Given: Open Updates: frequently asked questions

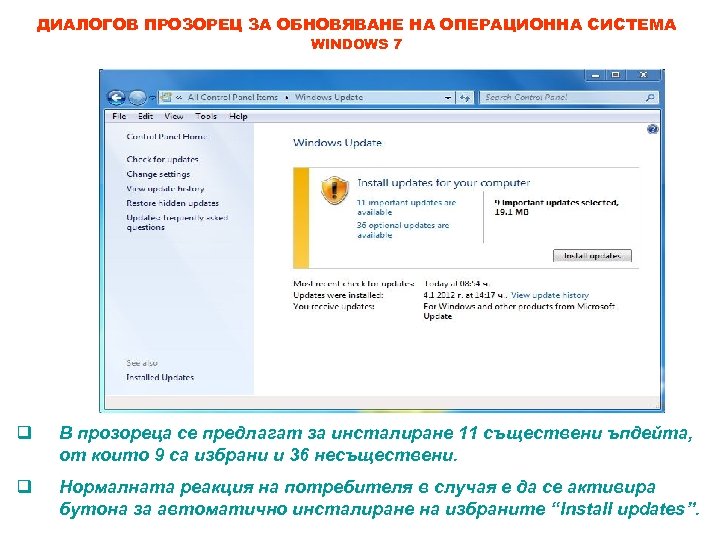Looking at the screenshot, I should (x=177, y=222).
